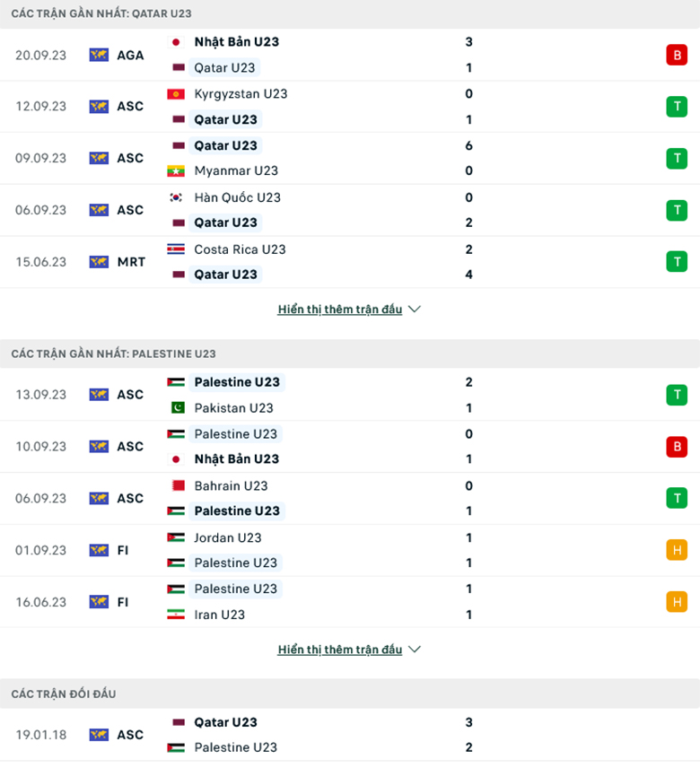The image size is (700, 768).
Task: Click the Iran flag icon
Action: 176,615
